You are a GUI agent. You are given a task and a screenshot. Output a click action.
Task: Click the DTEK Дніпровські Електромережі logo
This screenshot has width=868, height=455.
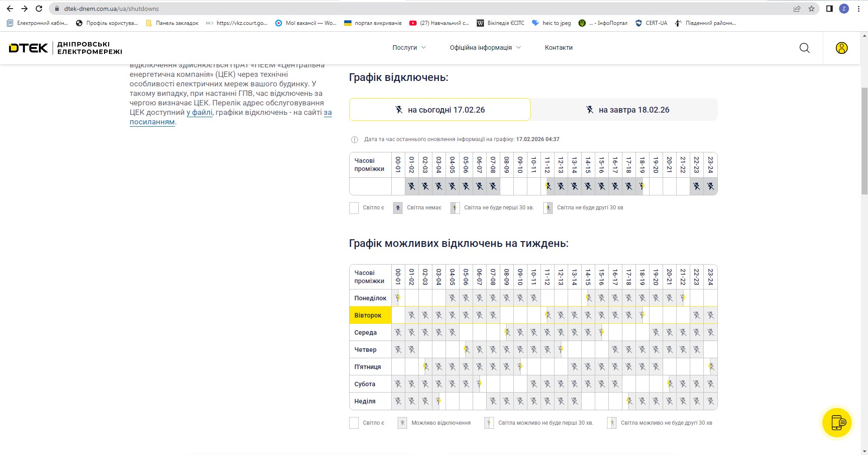point(66,48)
